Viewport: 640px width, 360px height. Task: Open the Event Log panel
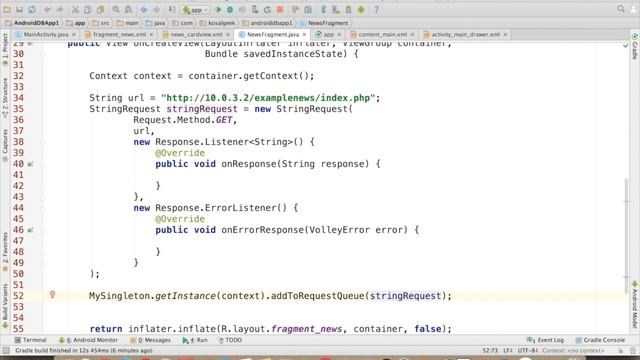point(546,340)
